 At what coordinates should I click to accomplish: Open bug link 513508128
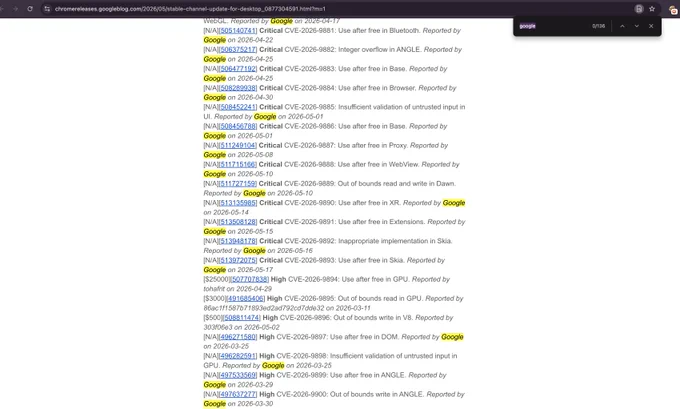(238, 222)
